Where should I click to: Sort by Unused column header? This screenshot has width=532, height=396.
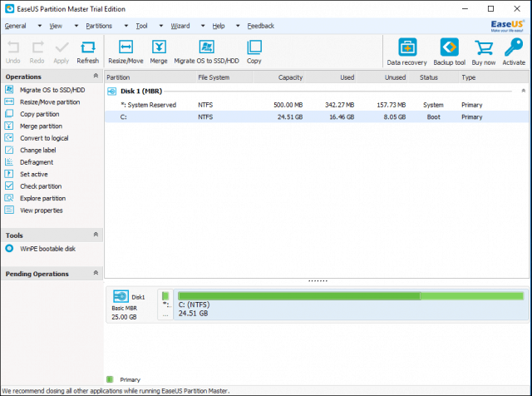click(382, 77)
